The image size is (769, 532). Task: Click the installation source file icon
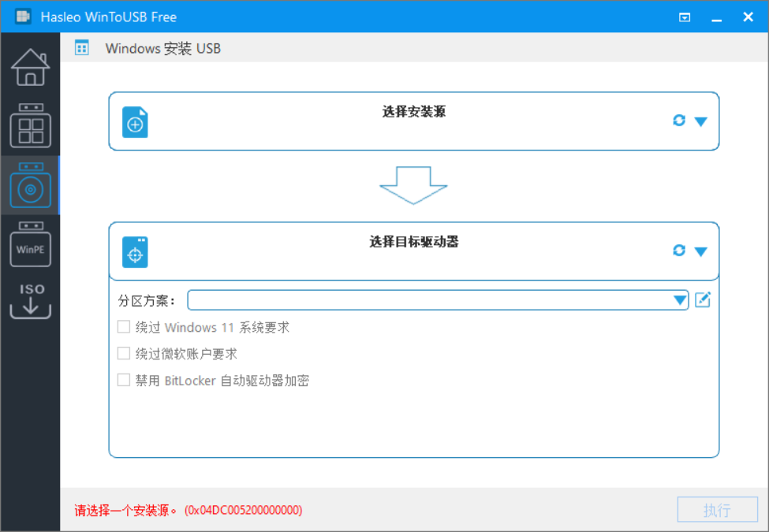tap(135, 122)
